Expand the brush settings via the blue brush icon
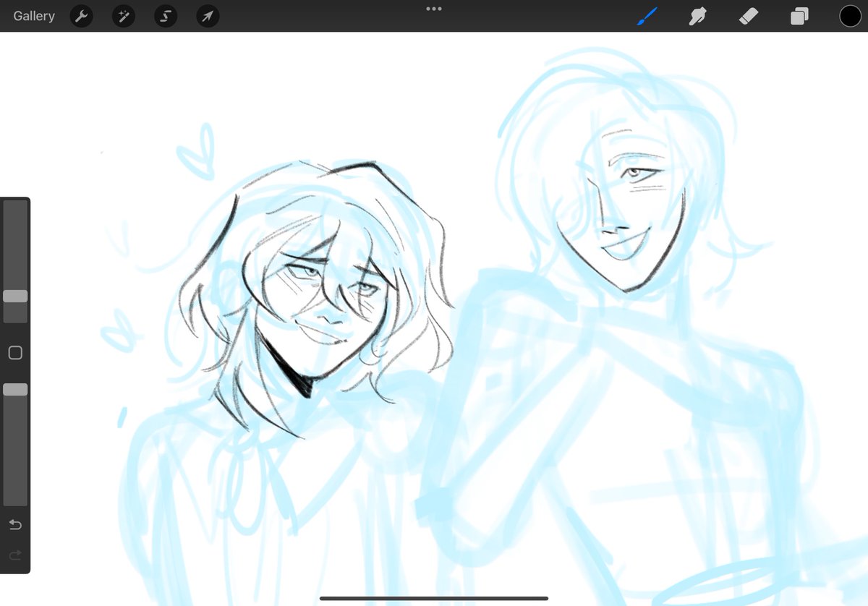Viewport: 868px width, 606px height. [646, 15]
